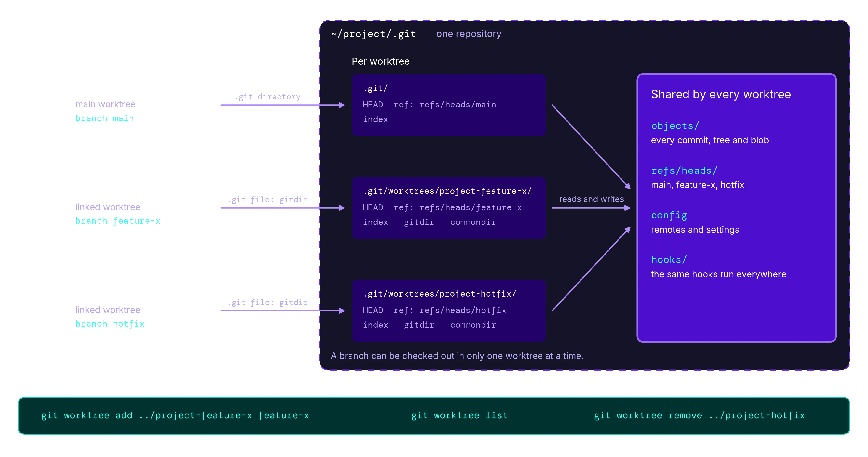
Task: Click the '~/project/.git' repository path label
Action: tap(373, 34)
